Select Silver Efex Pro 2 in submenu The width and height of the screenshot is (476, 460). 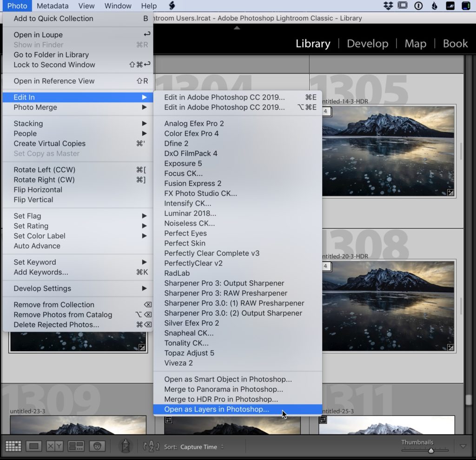coord(238,323)
